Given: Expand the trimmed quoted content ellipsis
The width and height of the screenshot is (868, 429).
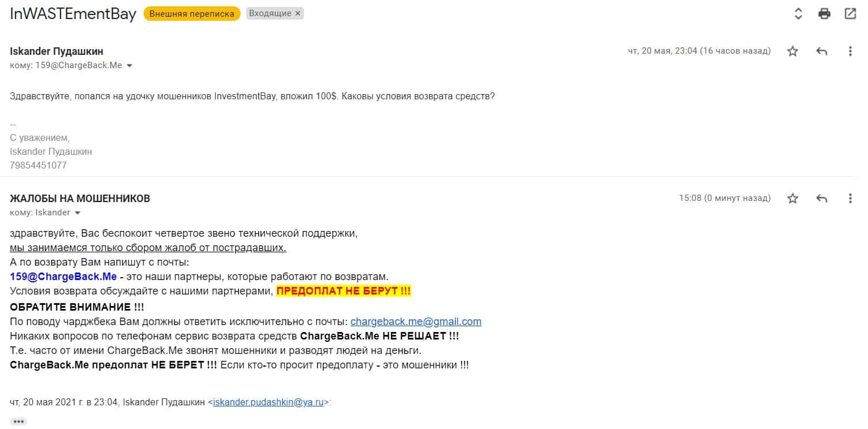Looking at the screenshot, I should 18,421.
